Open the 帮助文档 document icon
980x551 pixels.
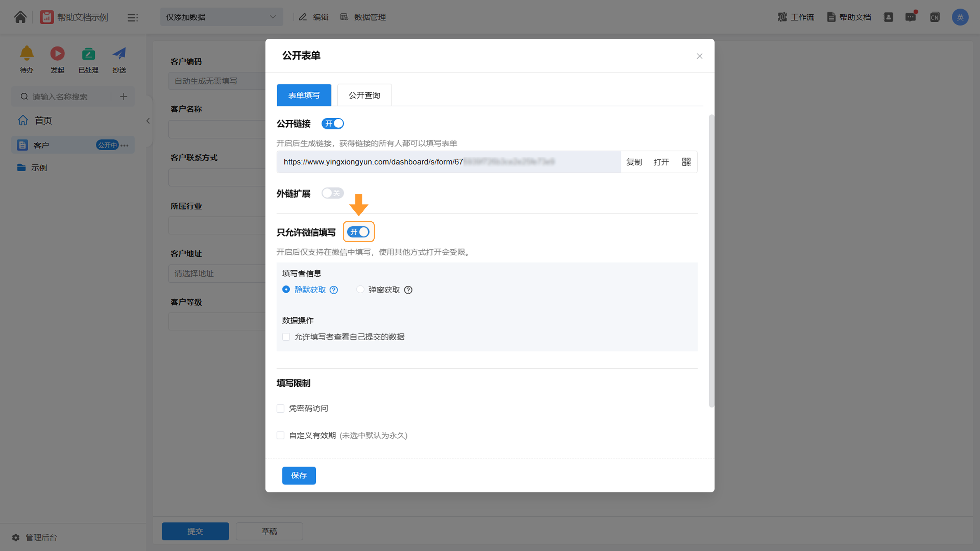(831, 17)
